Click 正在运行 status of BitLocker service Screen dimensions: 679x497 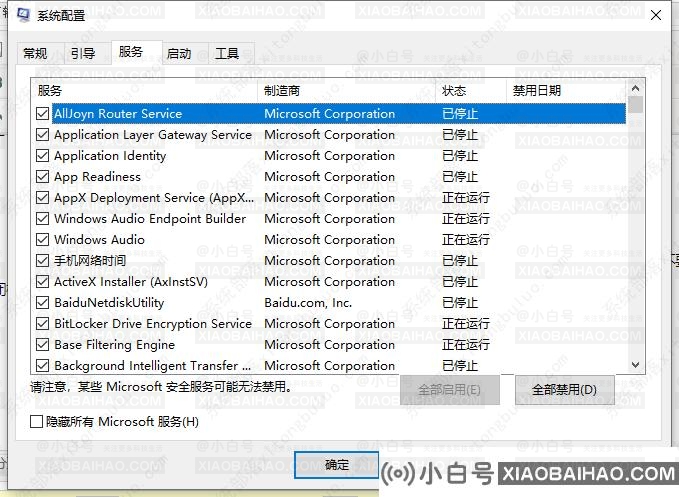466,324
